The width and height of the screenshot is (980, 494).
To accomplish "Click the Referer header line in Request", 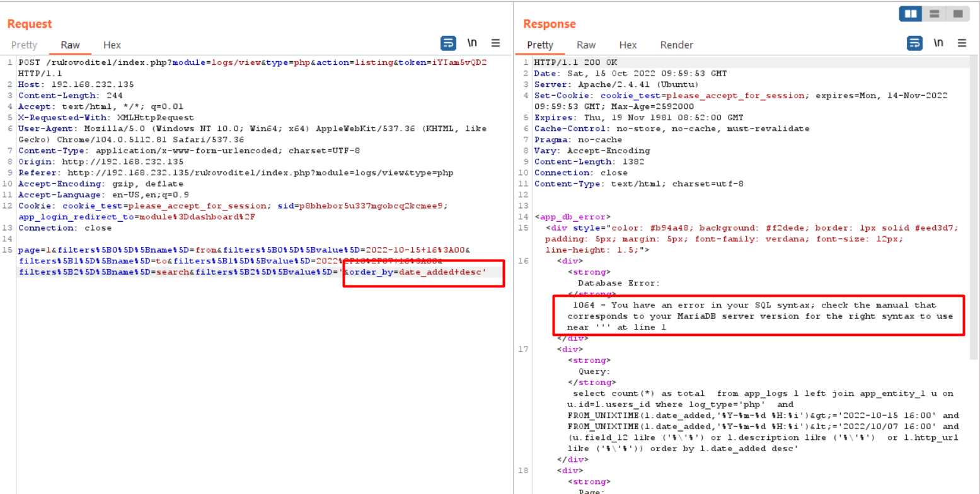I will click(x=236, y=173).
